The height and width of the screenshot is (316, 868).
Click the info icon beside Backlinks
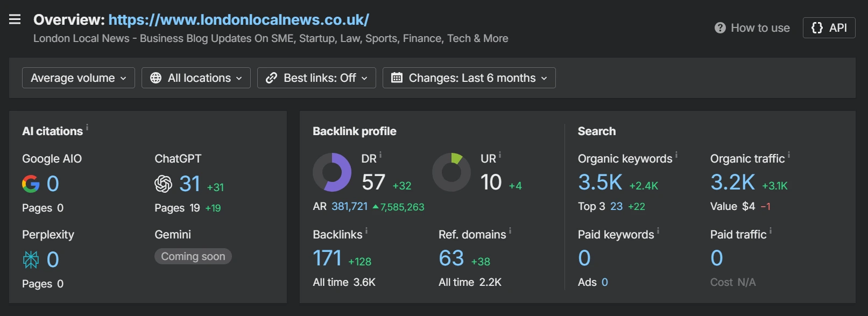[366, 231]
